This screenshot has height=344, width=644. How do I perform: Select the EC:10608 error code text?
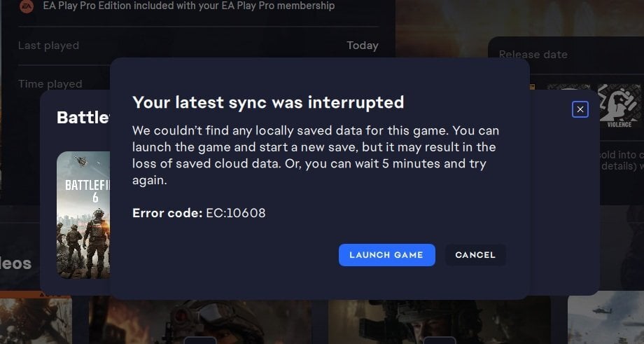coord(235,213)
